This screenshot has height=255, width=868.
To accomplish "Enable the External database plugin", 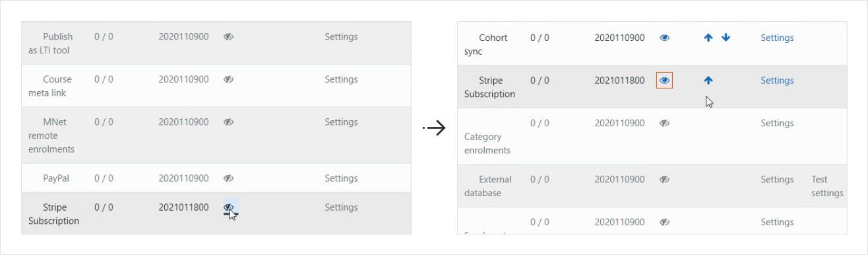I will pyautogui.click(x=665, y=180).
